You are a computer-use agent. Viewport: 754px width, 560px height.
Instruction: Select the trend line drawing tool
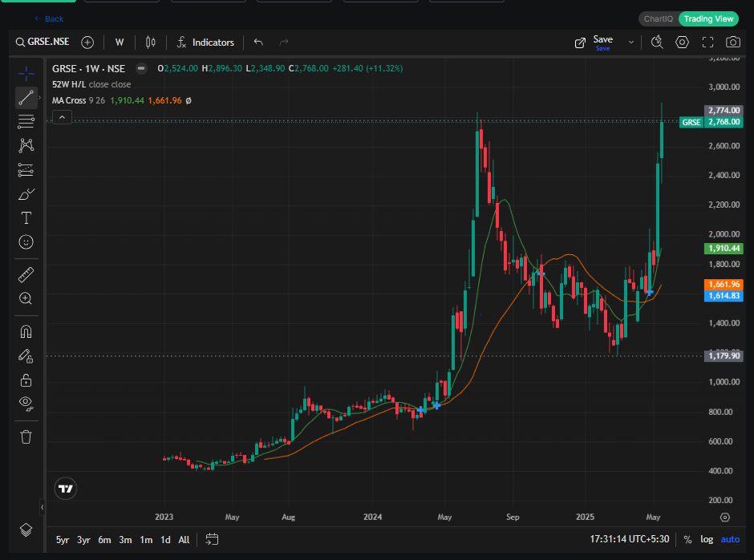coord(26,98)
